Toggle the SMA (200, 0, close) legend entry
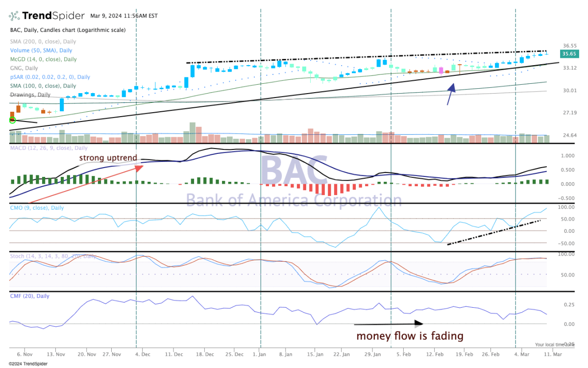Screen dimensions: 588x368 click(43, 42)
